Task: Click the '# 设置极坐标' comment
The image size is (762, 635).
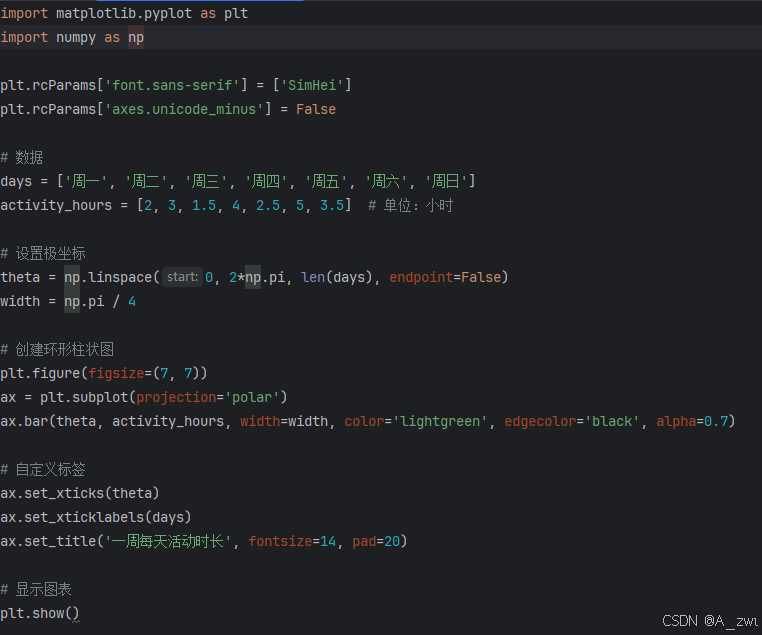Action: (x=43, y=253)
